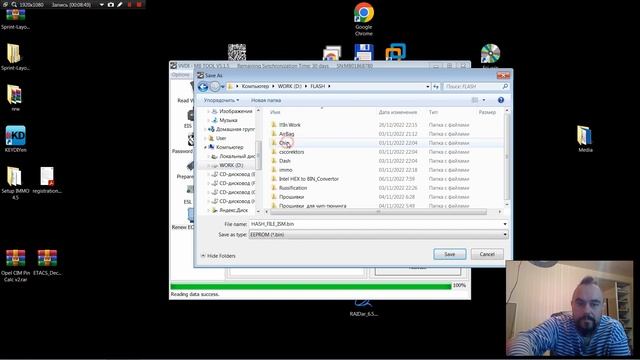Open the ETACS_Dec archive icon
Image resolution: width=640 pixels, height=360 pixels.
47,262
